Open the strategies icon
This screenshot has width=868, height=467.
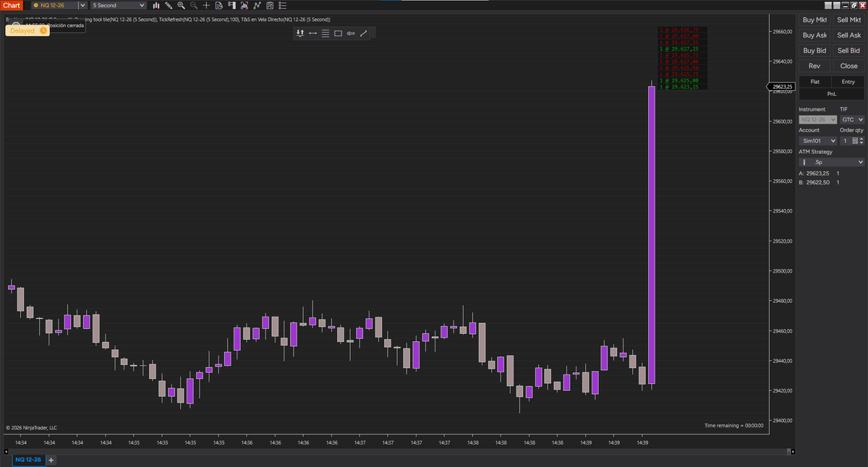270,5
